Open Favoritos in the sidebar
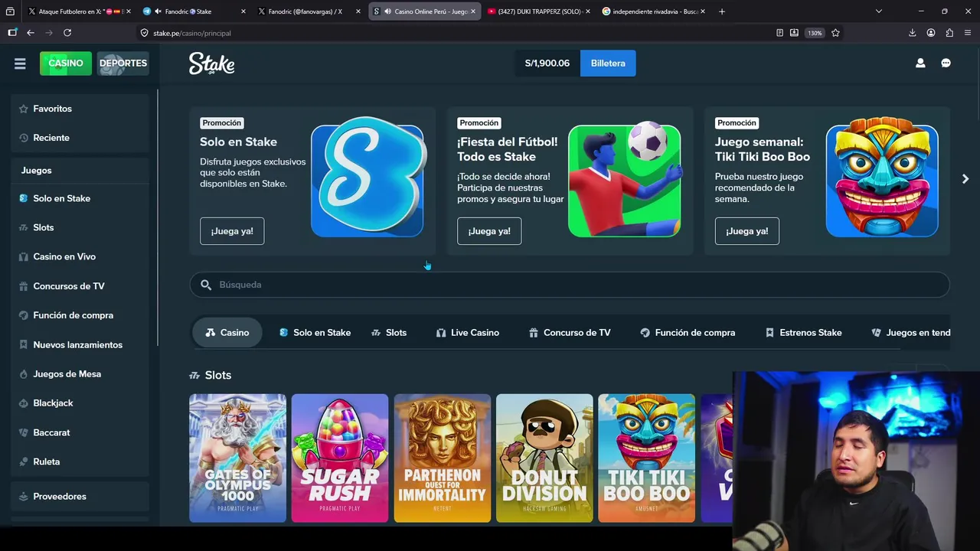This screenshot has width=980, height=551. coord(80,109)
